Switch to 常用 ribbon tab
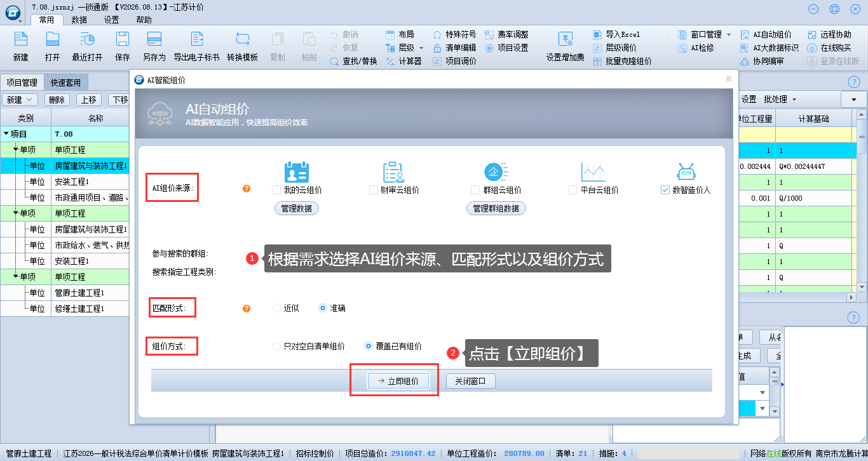Screen dimensions: 868x461 (46, 20)
